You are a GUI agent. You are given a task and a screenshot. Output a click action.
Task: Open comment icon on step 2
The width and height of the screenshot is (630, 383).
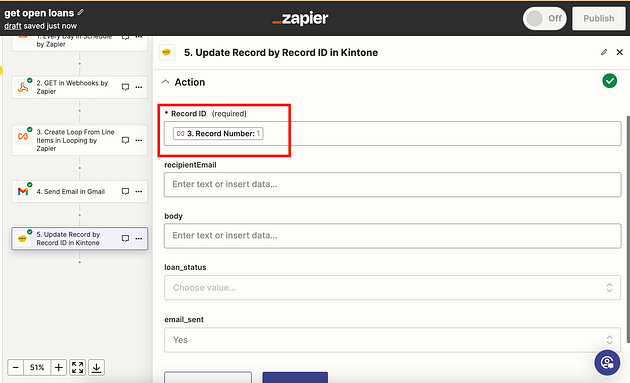pyautogui.click(x=125, y=87)
